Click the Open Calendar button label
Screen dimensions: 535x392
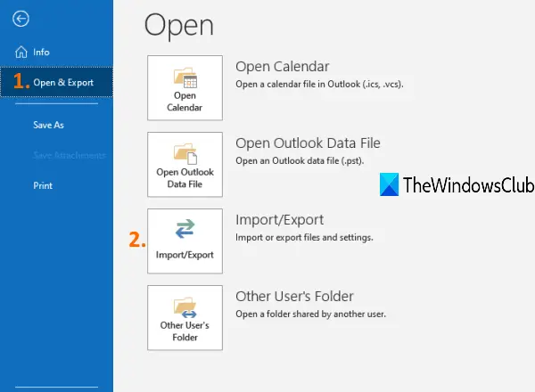pos(185,102)
